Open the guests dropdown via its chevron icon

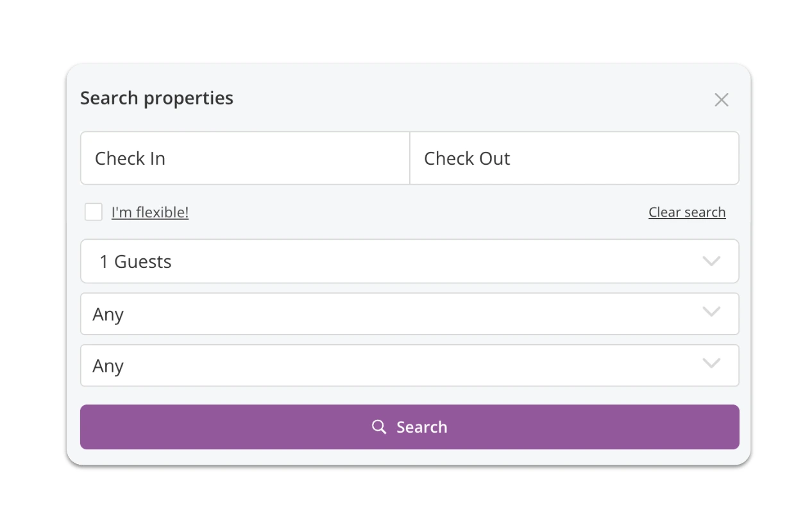coord(711,262)
